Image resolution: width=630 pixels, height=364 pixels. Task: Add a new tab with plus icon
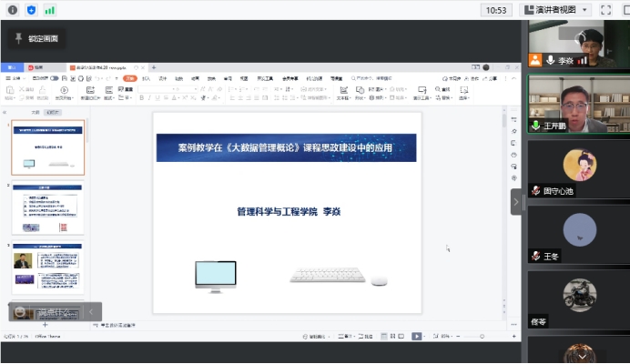(154, 67)
